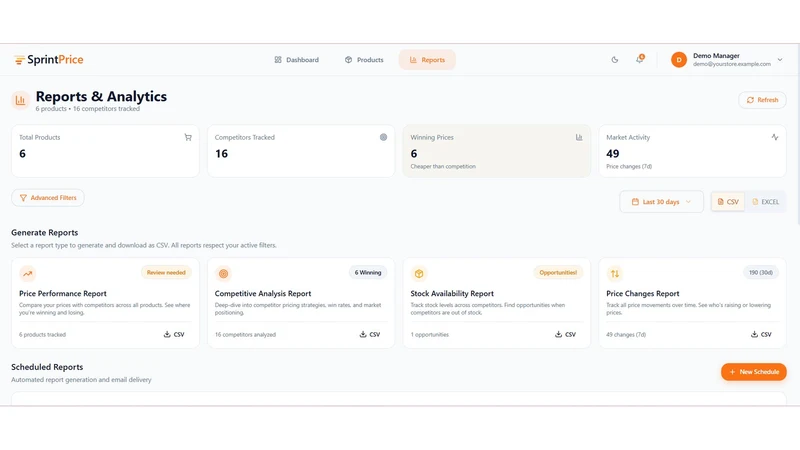Download Competitive Analysis Report CSV
The image size is (800, 450).
(x=370, y=335)
